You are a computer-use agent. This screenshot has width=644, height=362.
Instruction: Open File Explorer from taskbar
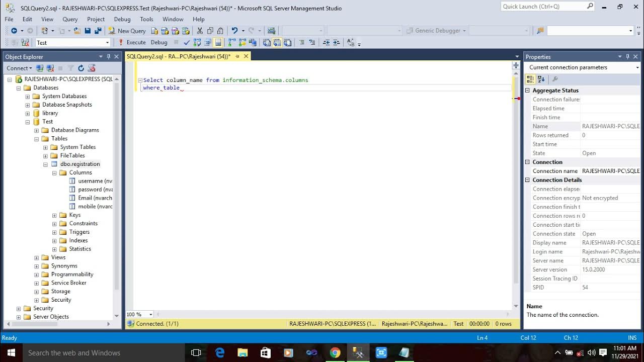click(243, 353)
